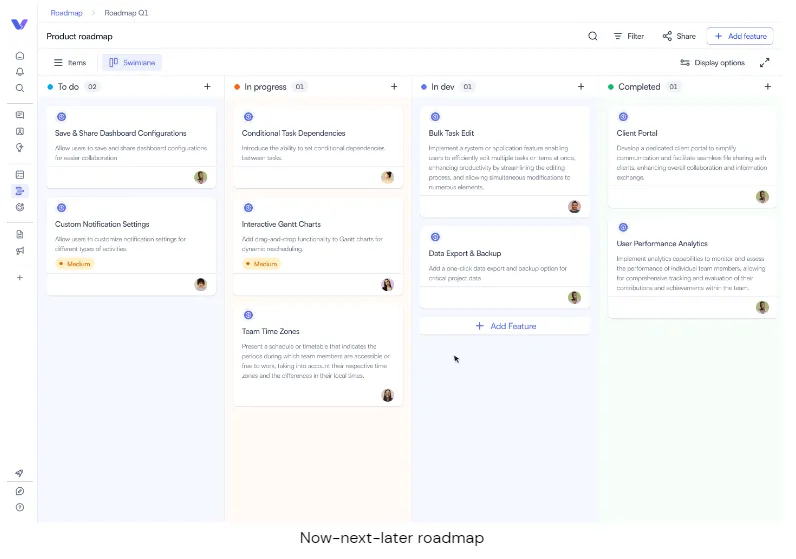Add a card to In progress column
Screen dimensions: 796x559
tap(394, 87)
